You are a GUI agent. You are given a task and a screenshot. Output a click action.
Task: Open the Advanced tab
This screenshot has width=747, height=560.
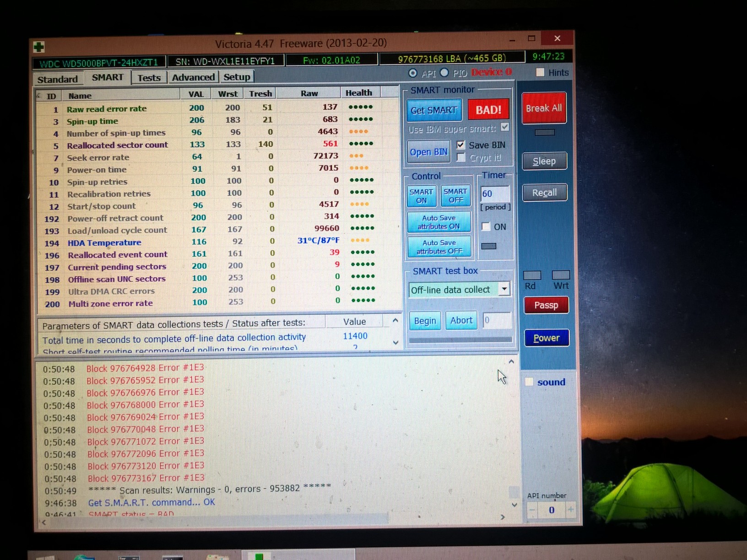click(x=193, y=77)
